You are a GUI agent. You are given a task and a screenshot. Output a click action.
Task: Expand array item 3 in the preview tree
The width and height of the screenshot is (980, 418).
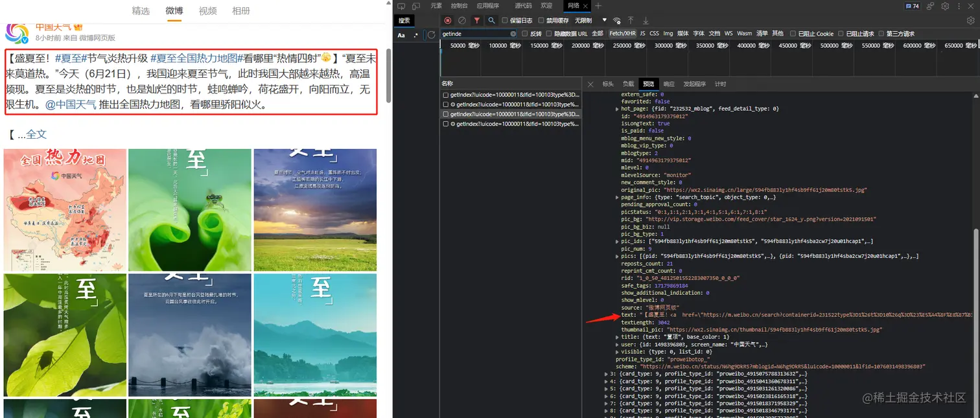606,374
